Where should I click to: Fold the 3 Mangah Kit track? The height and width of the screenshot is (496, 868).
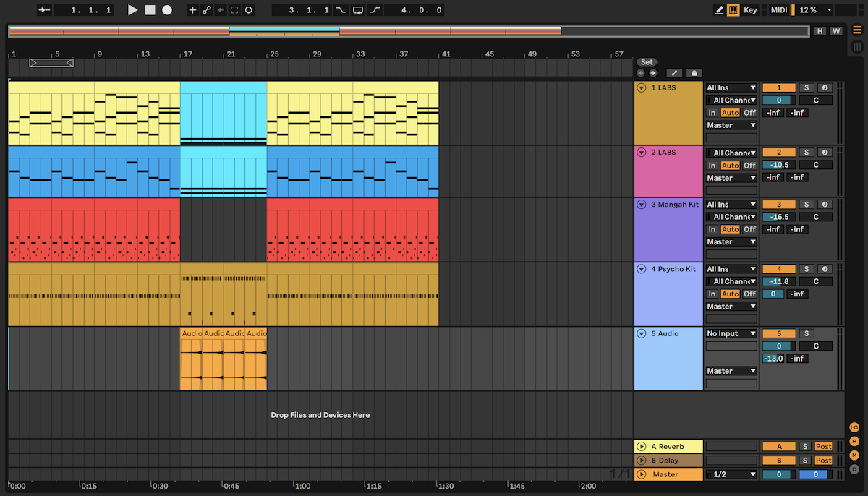point(641,205)
